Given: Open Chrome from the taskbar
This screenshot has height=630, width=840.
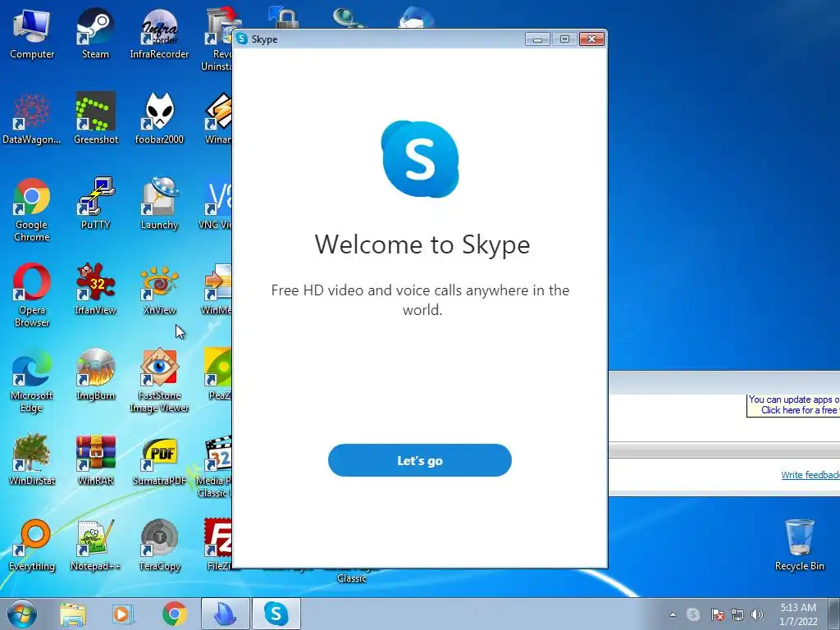Looking at the screenshot, I should coord(175,614).
